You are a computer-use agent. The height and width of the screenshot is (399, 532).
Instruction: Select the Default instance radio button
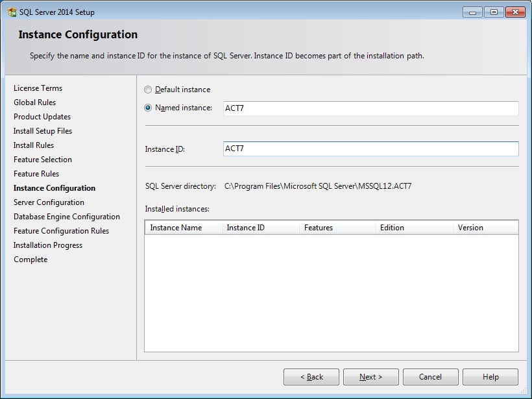148,90
